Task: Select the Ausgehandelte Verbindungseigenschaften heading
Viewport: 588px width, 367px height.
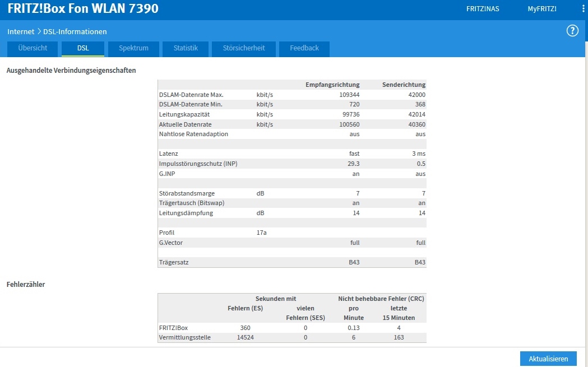Action: point(71,71)
